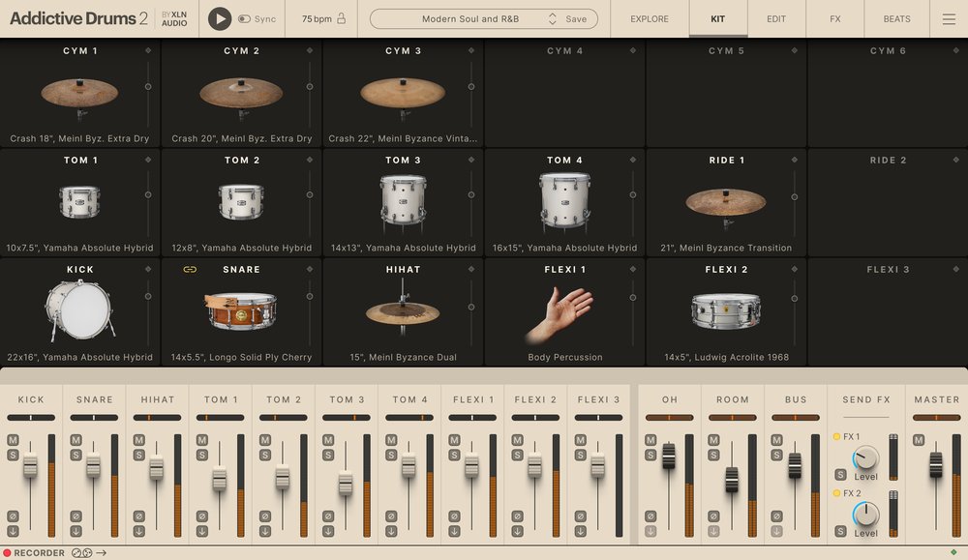
Task: Enable the Sync toggle in the top bar
Action: 245,17
